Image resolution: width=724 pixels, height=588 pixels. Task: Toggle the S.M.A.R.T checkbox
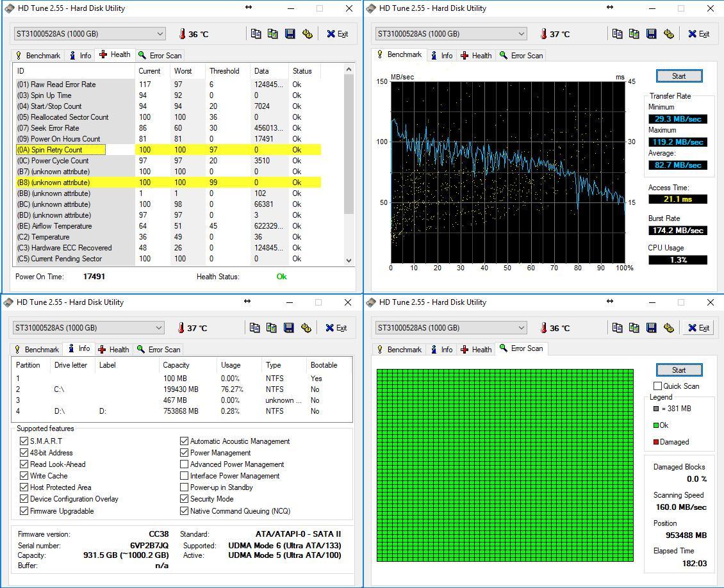coord(24,441)
